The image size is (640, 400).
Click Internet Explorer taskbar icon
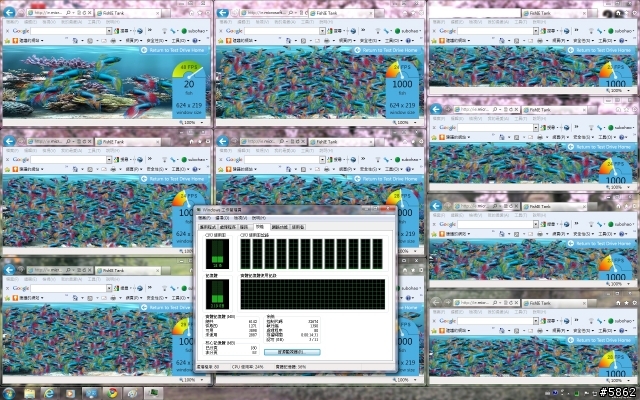pyautogui.click(x=49, y=393)
